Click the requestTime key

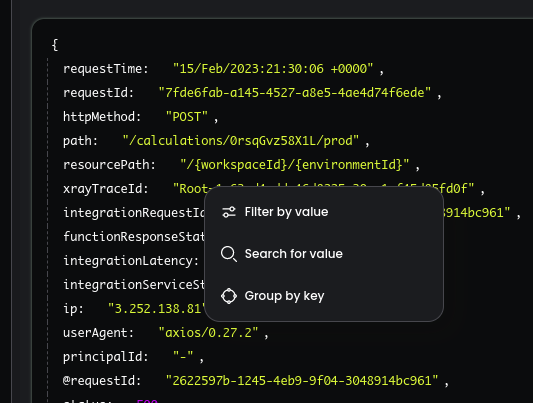(106, 69)
